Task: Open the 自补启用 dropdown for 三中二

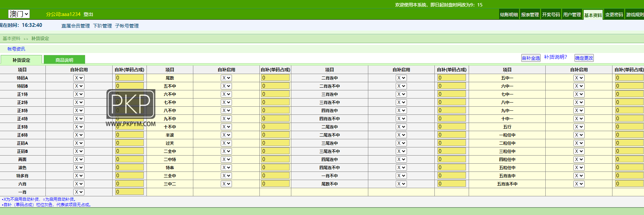Action: coord(226,184)
